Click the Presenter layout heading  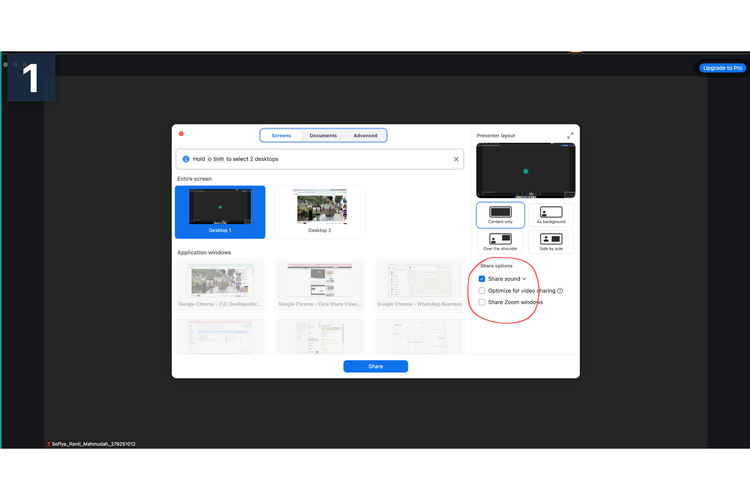point(496,136)
